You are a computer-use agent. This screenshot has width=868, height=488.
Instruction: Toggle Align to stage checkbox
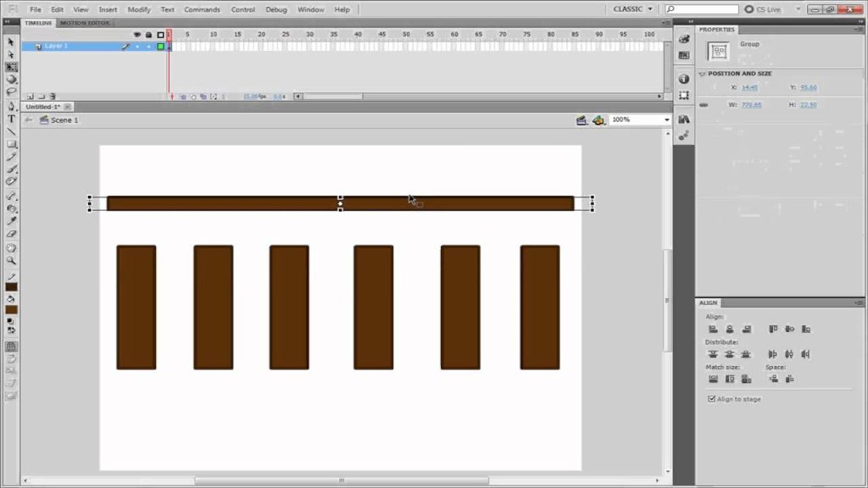(712, 399)
